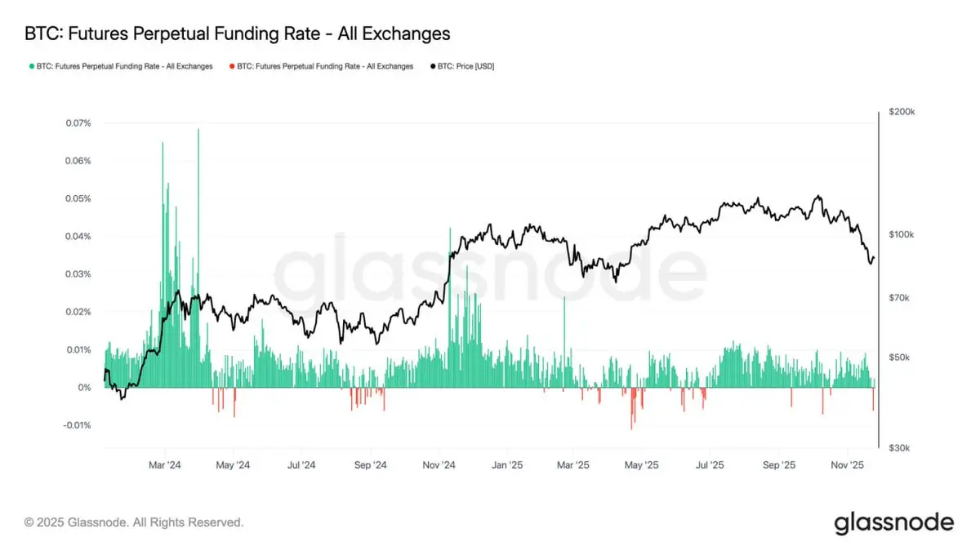Click the chart title BTC: Futures Perpetual Funding Rate
This screenshot has height=551, width=980.
pyautogui.click(x=237, y=33)
